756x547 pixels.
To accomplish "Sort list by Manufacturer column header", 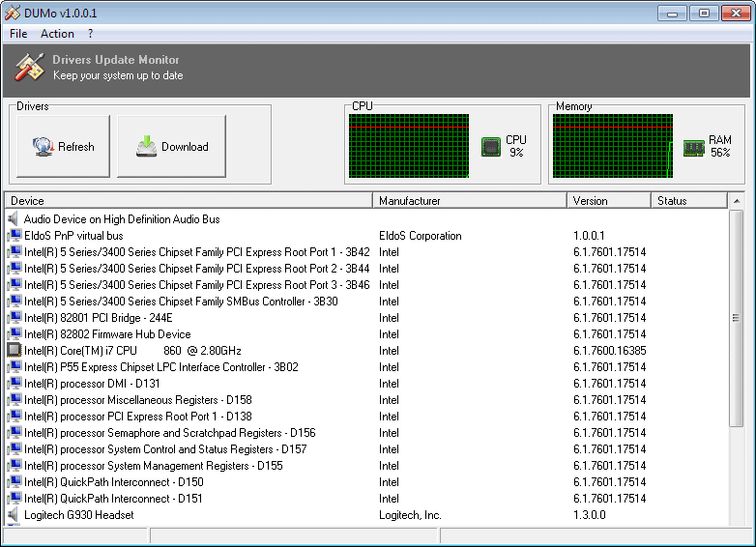I will (x=469, y=201).
